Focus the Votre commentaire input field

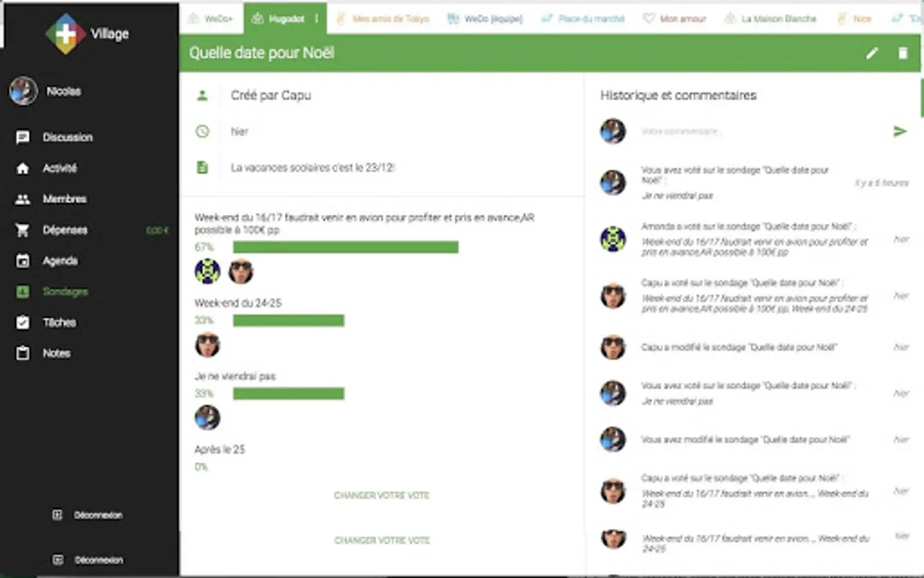pyautogui.click(x=760, y=132)
